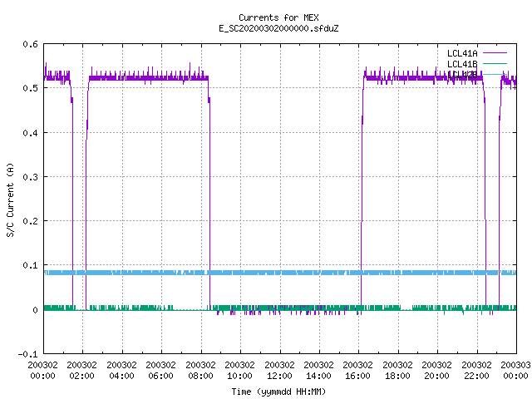Click the green LCL41B trace near 14:00
The width and height of the screenshot is (532, 399).
[319, 308]
